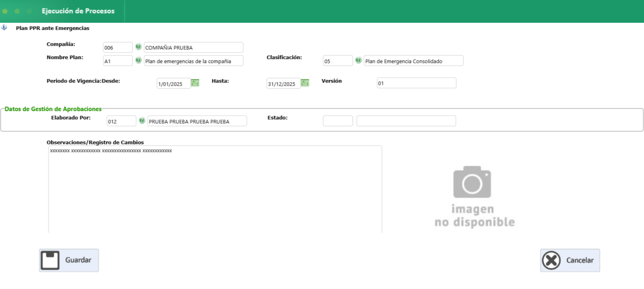This screenshot has width=644, height=289.
Task: Focus the Plan de Emergencia Consolidado field
Action: [x=414, y=61]
